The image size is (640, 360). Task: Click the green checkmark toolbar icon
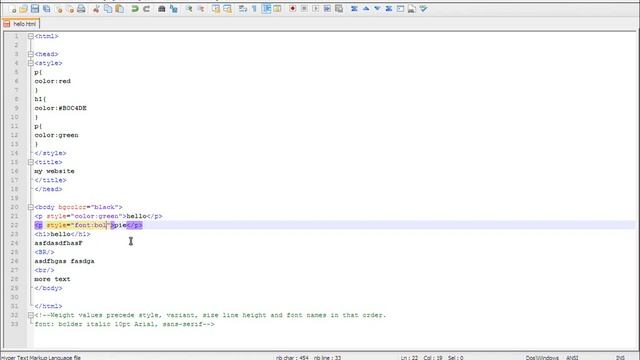[423, 9]
